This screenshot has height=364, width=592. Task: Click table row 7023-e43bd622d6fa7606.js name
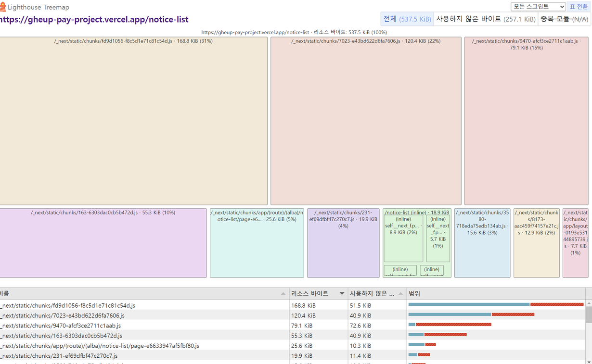click(63, 315)
